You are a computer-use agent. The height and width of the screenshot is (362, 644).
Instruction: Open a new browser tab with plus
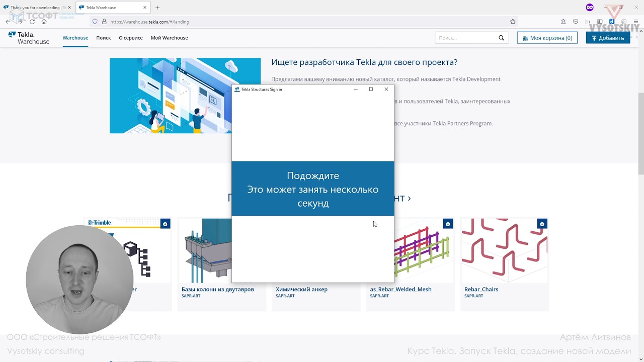[x=157, y=8]
